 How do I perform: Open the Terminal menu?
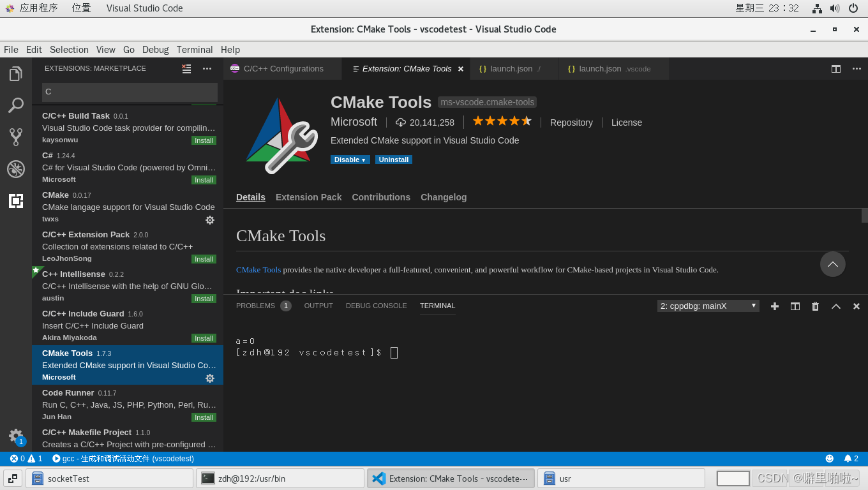coord(195,50)
